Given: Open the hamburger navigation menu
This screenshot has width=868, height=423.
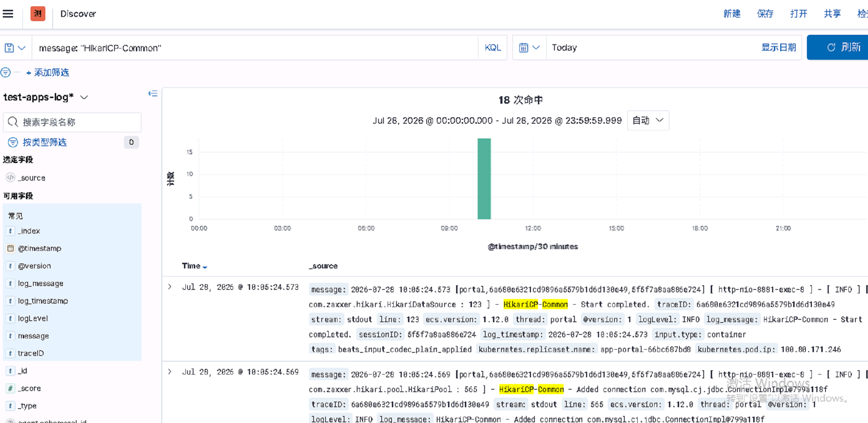Looking at the screenshot, I should 8,14.
